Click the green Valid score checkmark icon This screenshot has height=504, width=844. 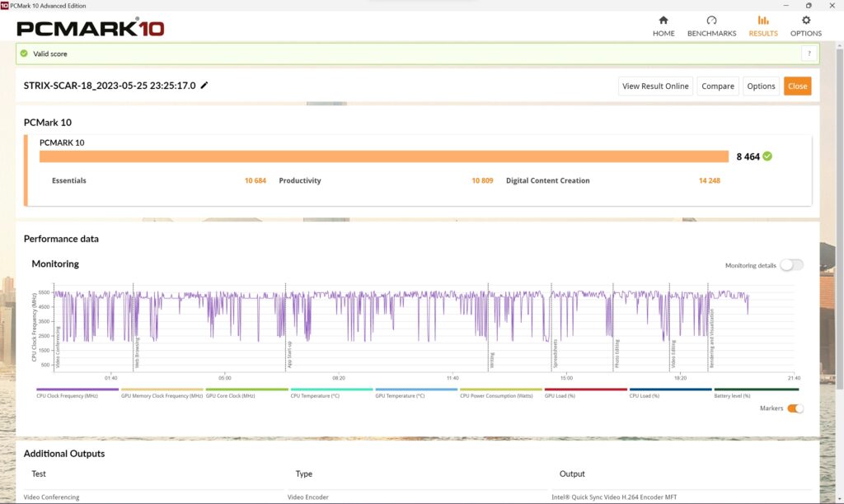coord(24,54)
